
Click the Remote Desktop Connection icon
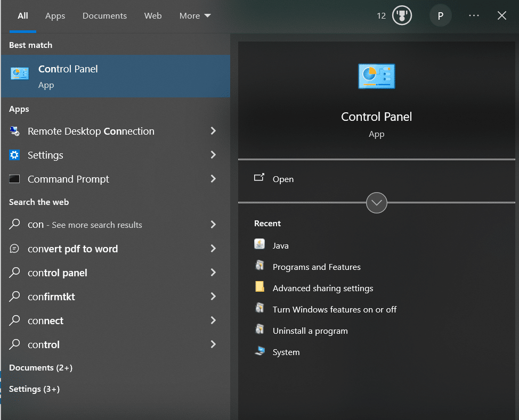[14, 131]
